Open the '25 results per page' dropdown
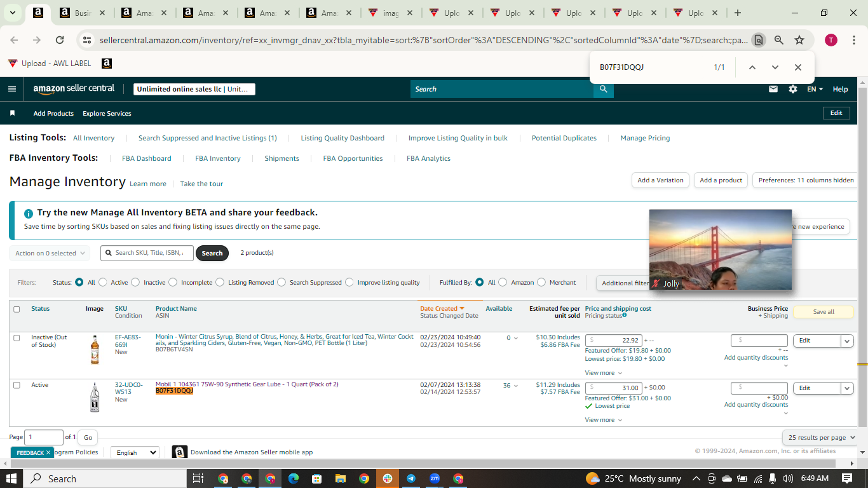This screenshot has width=868, height=488. point(820,437)
